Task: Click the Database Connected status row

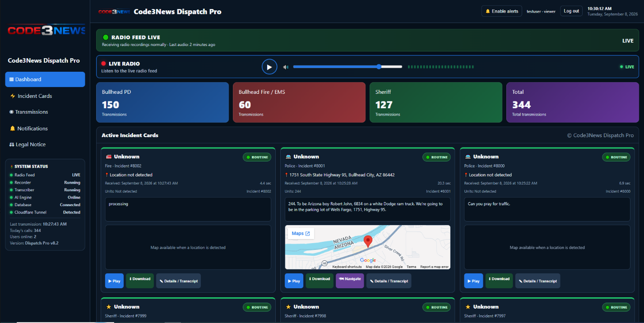Action: 45,205
